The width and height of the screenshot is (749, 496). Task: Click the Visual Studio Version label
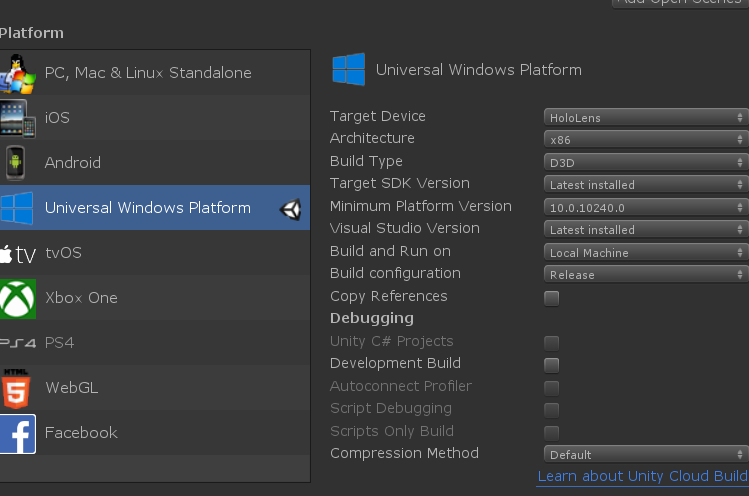(405, 228)
